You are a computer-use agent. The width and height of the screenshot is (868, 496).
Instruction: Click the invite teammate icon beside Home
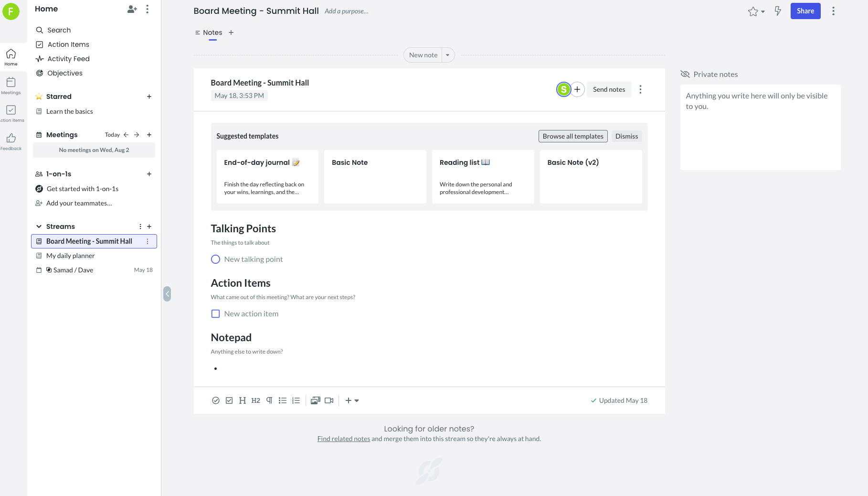click(132, 9)
